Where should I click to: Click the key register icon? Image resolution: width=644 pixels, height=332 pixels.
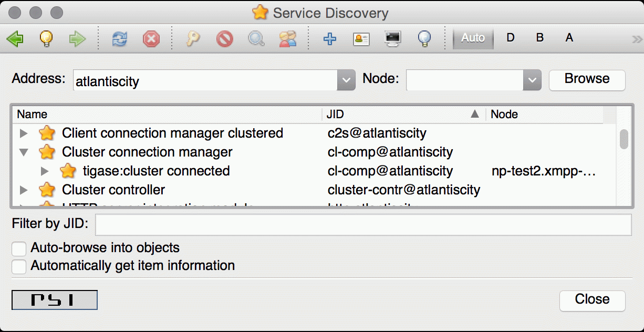pyautogui.click(x=193, y=38)
